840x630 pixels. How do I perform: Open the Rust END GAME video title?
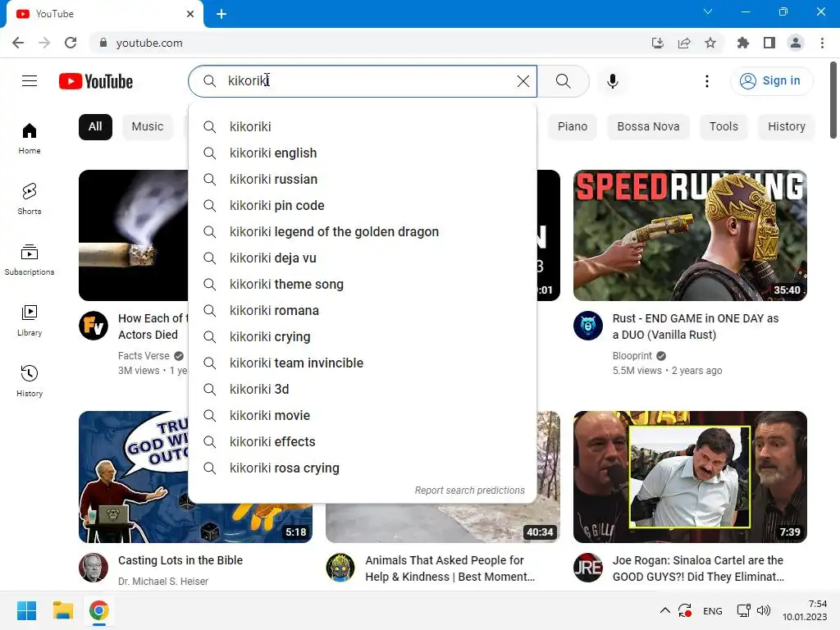click(x=696, y=326)
